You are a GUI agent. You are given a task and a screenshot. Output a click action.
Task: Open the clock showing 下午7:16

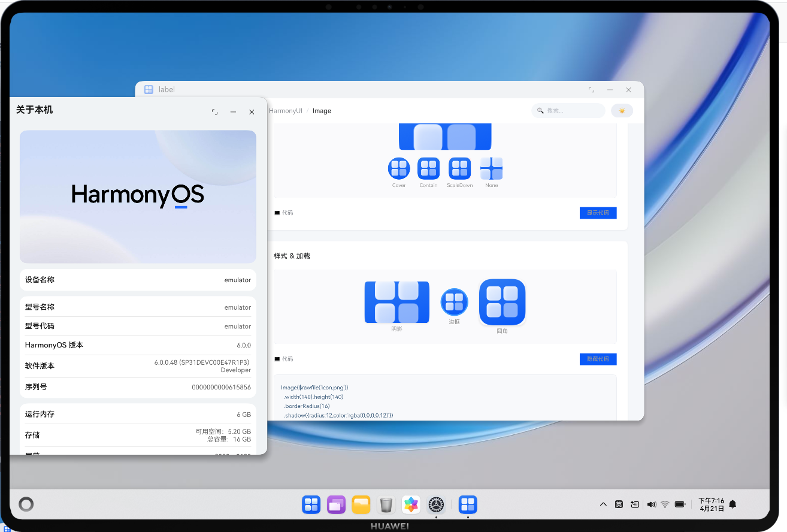[x=712, y=504]
